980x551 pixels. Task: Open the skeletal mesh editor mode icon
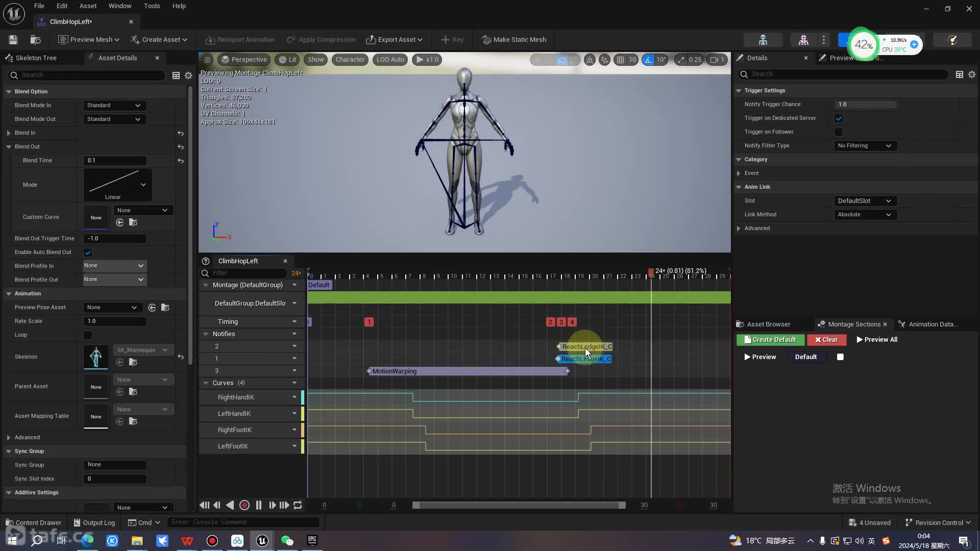pyautogui.click(x=803, y=40)
